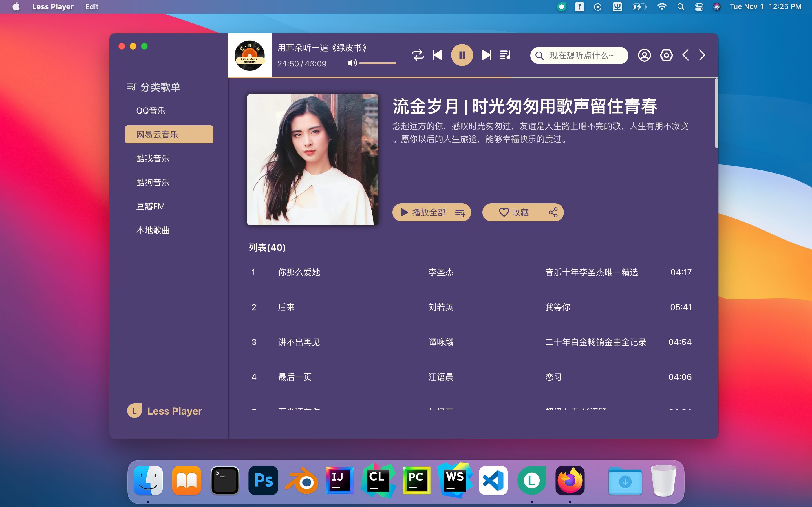Navigate forward with the right chevron
The height and width of the screenshot is (507, 812).
[702, 55]
